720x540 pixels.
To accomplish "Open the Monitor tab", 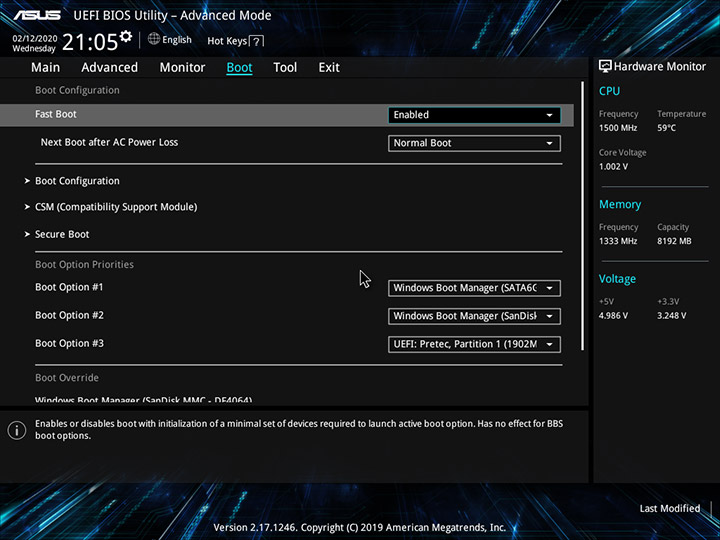I will coord(182,68).
